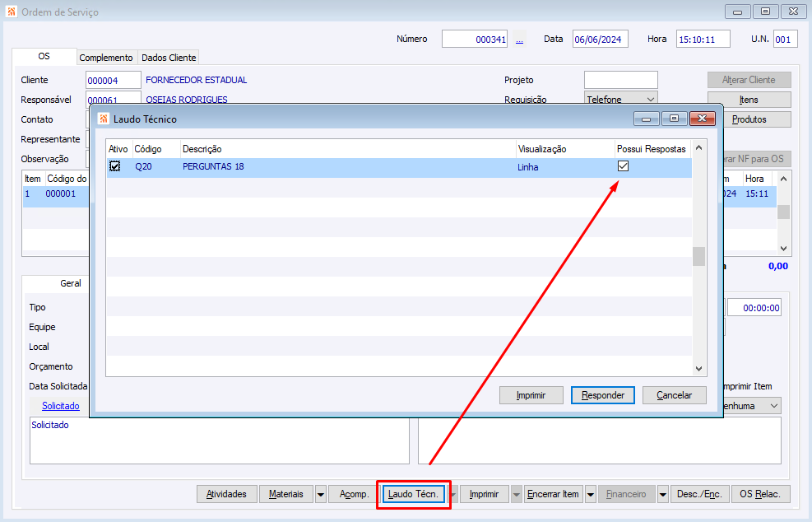The width and height of the screenshot is (812, 522).
Task: Click the Solicitado text area
Action: point(220,440)
